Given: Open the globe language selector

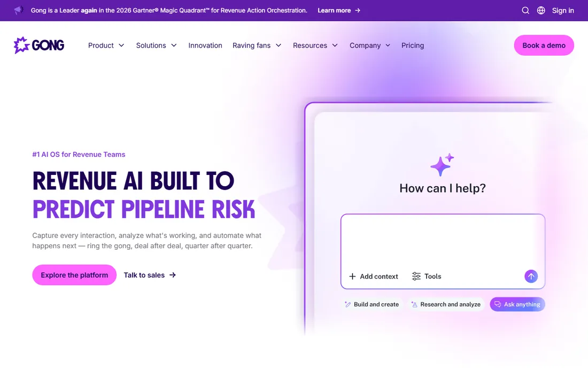Looking at the screenshot, I should (x=541, y=11).
